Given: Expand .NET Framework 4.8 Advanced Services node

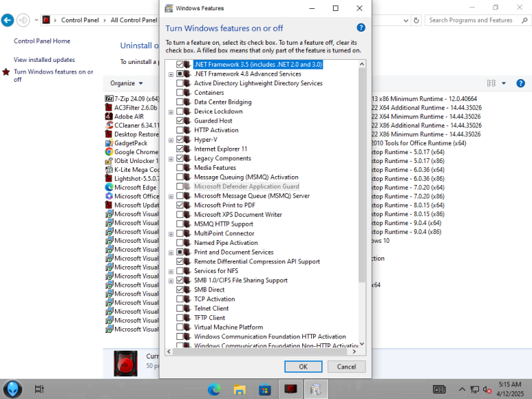Looking at the screenshot, I should click(x=171, y=74).
